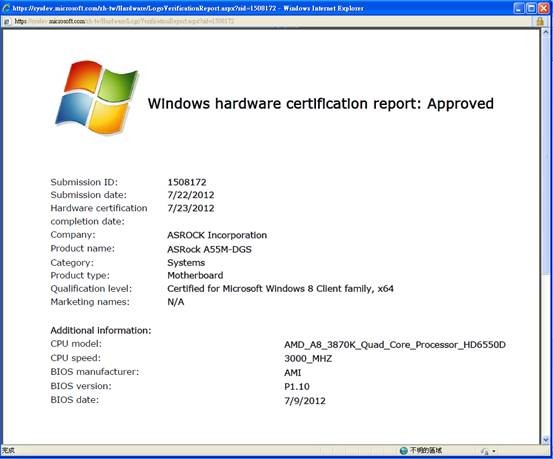Click the submission date 7/22/2012
Viewport: 553px width, 459px height.
click(191, 195)
